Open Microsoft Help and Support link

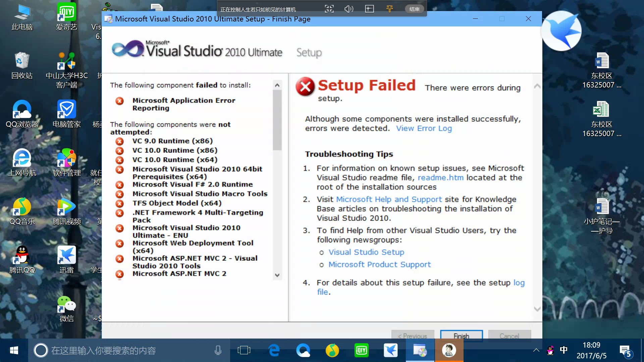click(x=389, y=199)
